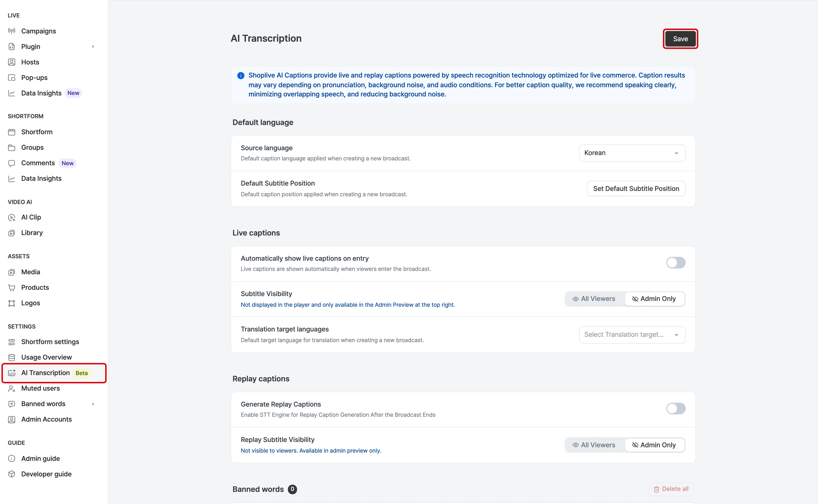Enable automatically show live captions toggle
818x504 pixels.
[x=676, y=263]
